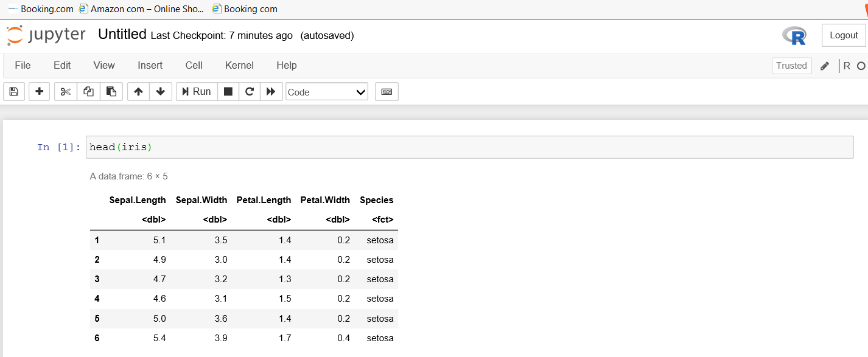Viewport: 868px width, 357px height.
Task: Open the command palette keyboard icon
Action: click(387, 91)
